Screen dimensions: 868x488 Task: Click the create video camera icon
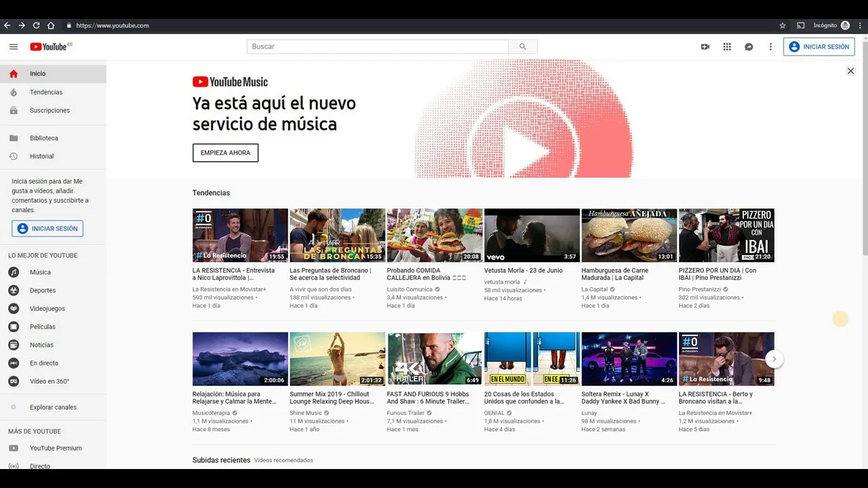705,47
